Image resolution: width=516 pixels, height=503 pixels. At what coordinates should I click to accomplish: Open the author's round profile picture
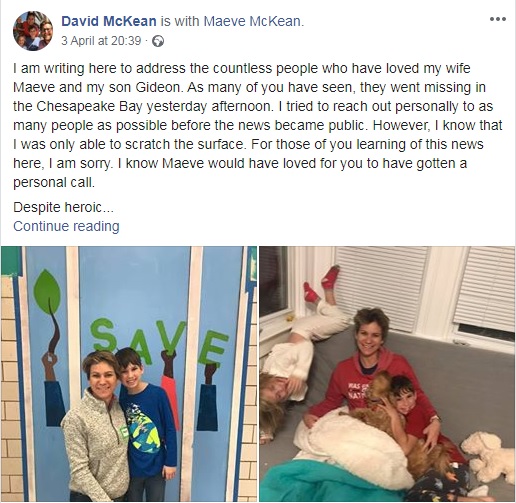pyautogui.click(x=33, y=31)
